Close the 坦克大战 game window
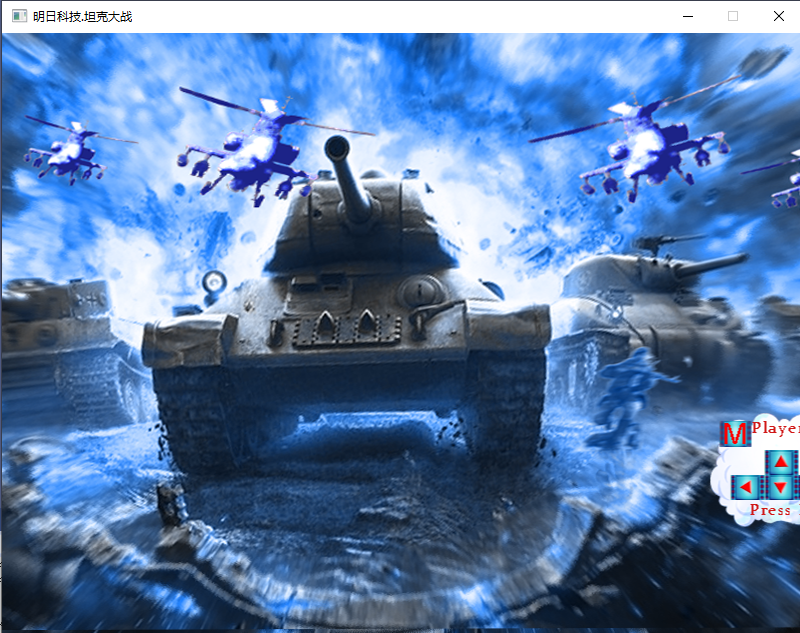This screenshot has width=800, height=633. pos(779,16)
